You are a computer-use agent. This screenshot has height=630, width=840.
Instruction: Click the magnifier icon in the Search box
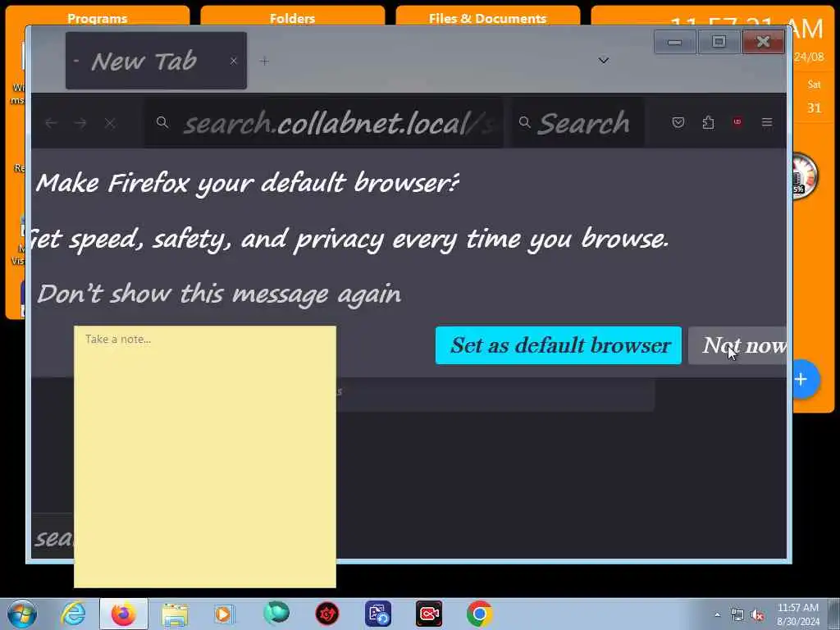pyautogui.click(x=524, y=123)
